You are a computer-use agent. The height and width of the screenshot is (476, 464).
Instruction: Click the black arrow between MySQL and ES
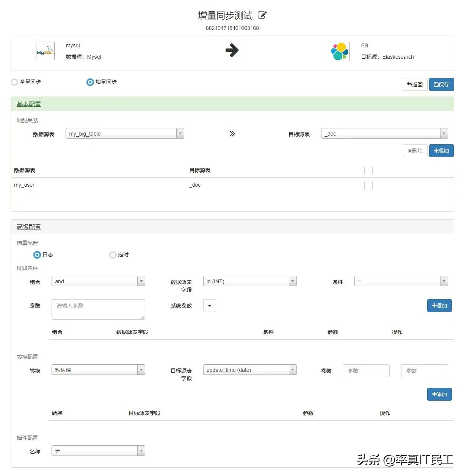232,50
